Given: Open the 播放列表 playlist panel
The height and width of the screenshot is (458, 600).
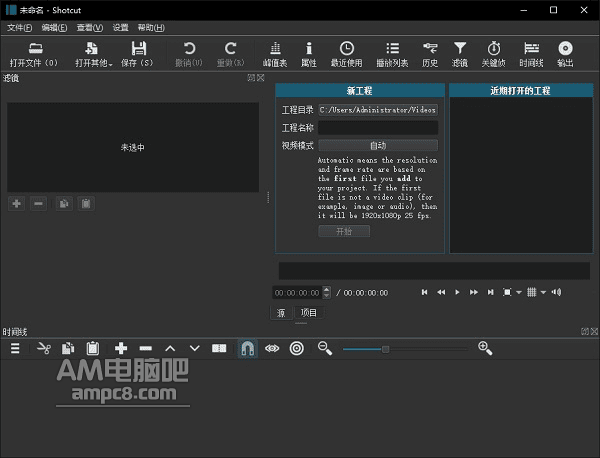Looking at the screenshot, I should click(392, 54).
